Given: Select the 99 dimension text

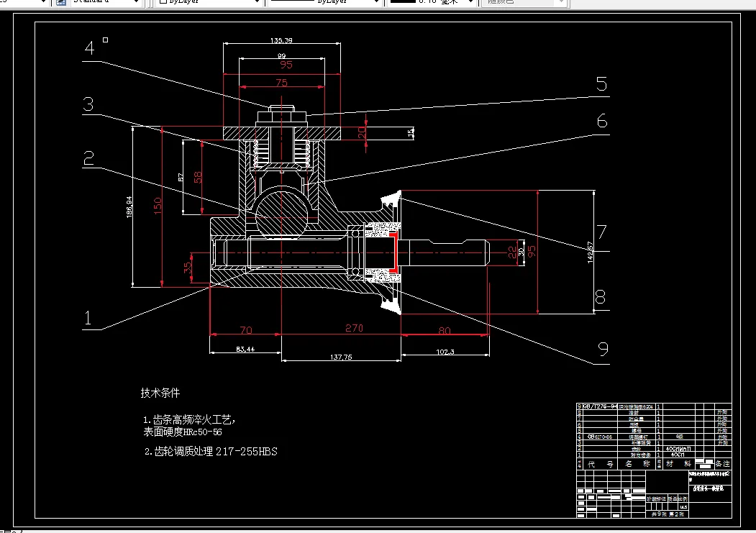Looking at the screenshot, I should pos(281,56).
